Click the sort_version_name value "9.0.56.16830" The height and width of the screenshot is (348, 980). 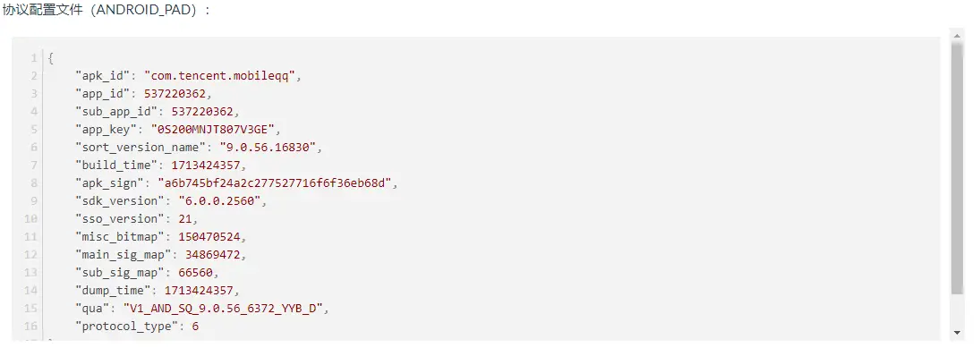coord(267,148)
